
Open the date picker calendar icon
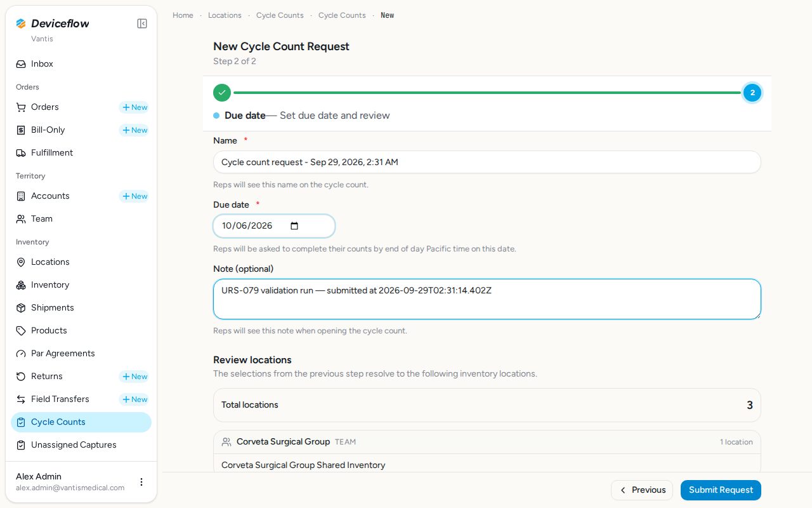[294, 226]
